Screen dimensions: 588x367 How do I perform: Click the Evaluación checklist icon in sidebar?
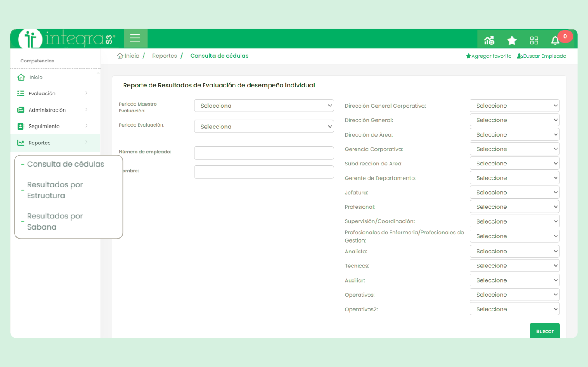[21, 93]
